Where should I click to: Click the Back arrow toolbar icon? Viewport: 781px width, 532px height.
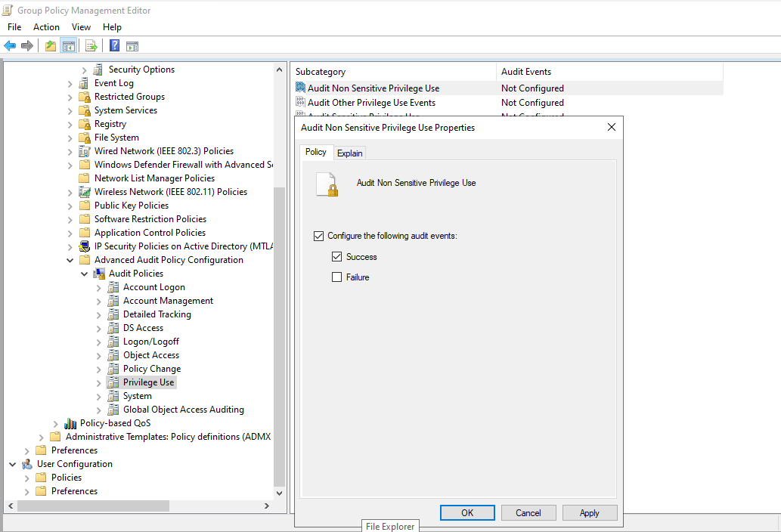[x=10, y=46]
